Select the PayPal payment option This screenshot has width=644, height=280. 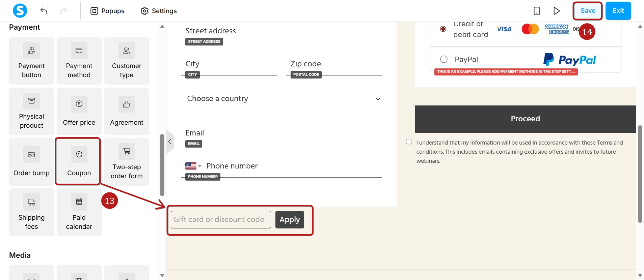pyautogui.click(x=444, y=59)
